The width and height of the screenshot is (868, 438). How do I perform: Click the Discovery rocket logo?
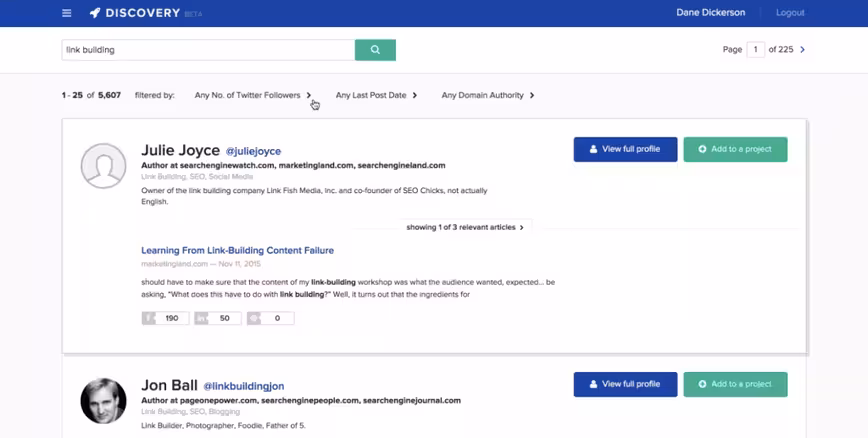(95, 13)
